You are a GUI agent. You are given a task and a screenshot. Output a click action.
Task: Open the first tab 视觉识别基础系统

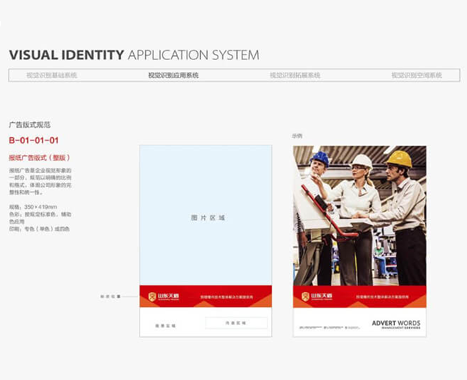52,75
